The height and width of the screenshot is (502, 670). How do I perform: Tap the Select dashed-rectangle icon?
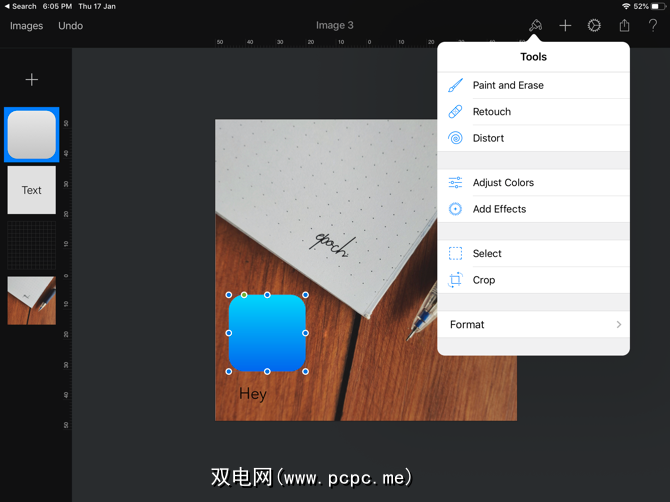(x=455, y=253)
